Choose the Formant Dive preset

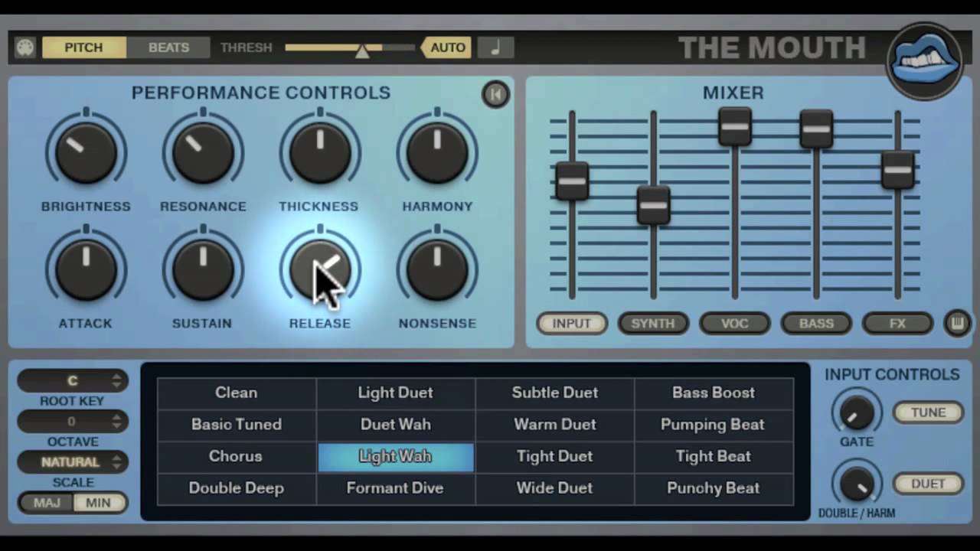[395, 488]
